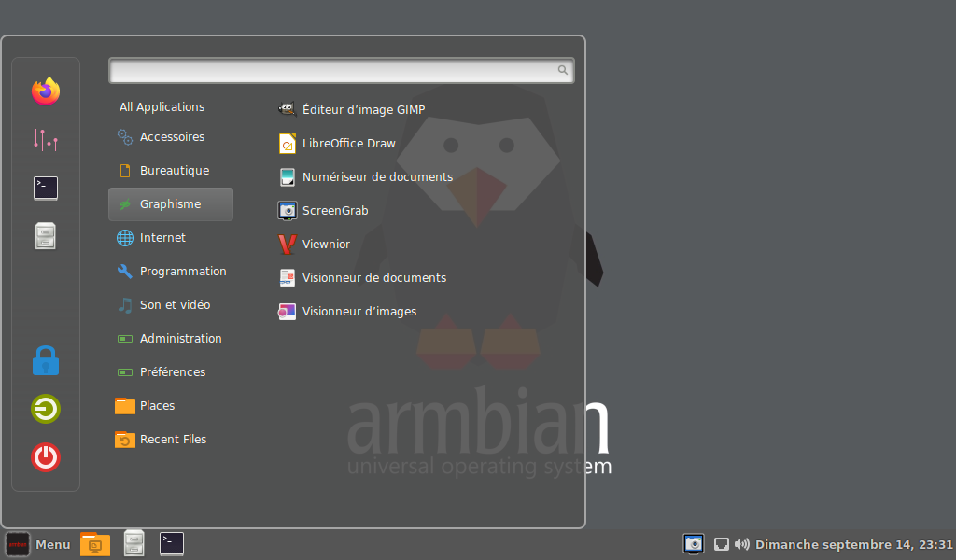The height and width of the screenshot is (560, 956).
Task: Start Numériseur de documents
Action: pyautogui.click(x=365, y=176)
